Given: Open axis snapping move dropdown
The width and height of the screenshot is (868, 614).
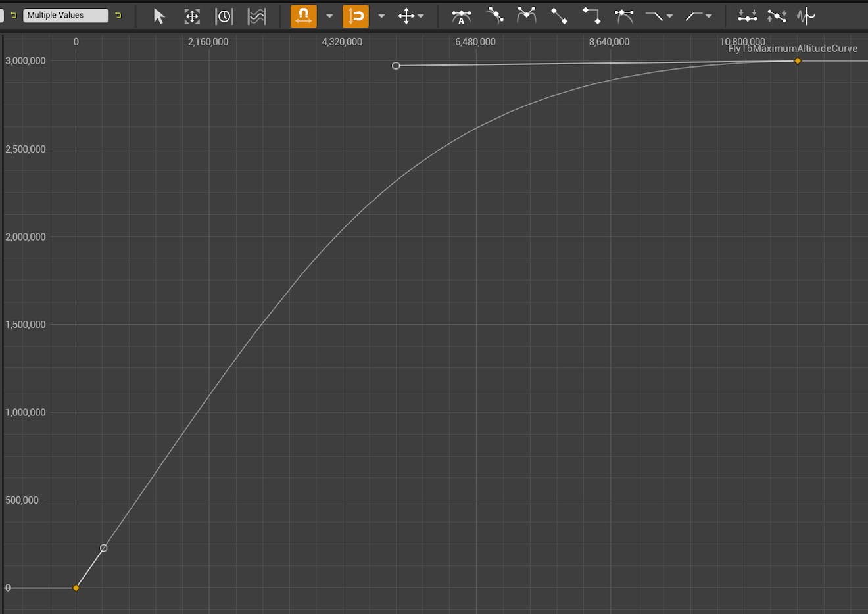Looking at the screenshot, I should 412,16.
